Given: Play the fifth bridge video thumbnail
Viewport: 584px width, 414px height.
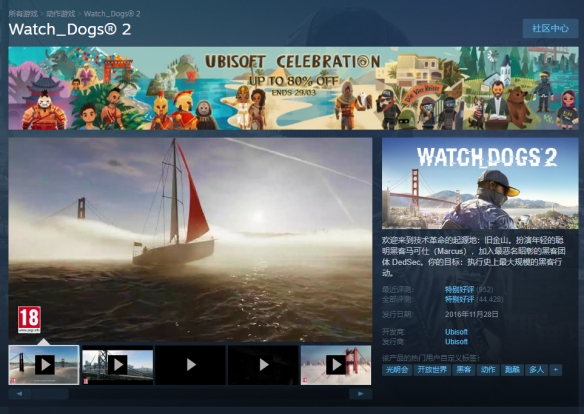Looking at the screenshot, I should 336,365.
